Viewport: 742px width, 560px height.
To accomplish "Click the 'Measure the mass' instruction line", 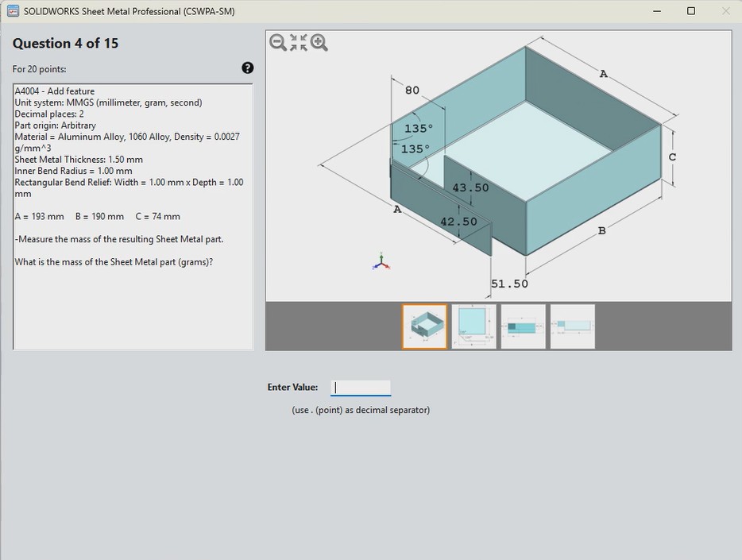I will click(x=119, y=239).
